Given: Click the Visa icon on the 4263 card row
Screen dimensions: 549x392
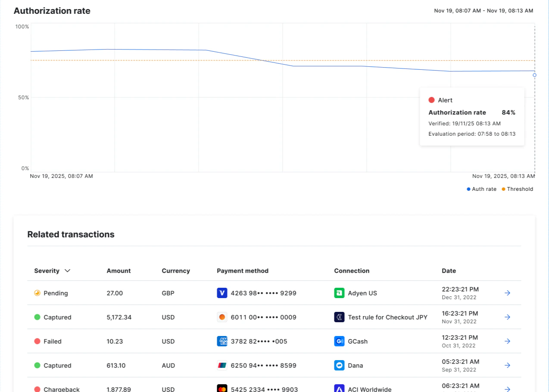Looking at the screenshot, I should pyautogui.click(x=221, y=293).
